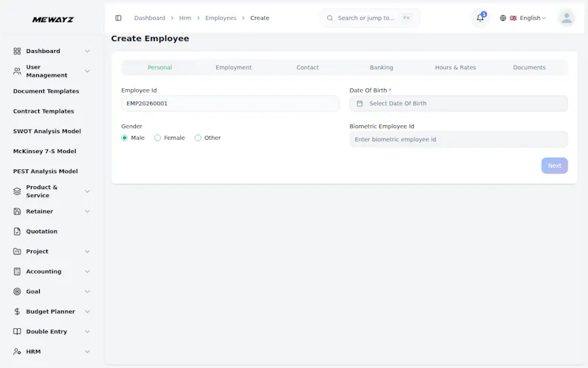588x368 pixels.
Task: Click the search magnifier icon
Action: tap(329, 18)
